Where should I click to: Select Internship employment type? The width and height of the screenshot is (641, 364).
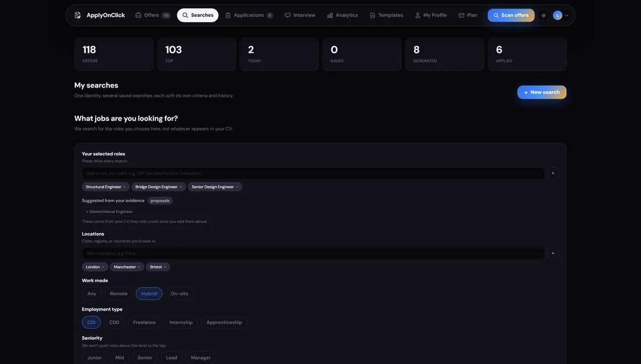[181, 322]
